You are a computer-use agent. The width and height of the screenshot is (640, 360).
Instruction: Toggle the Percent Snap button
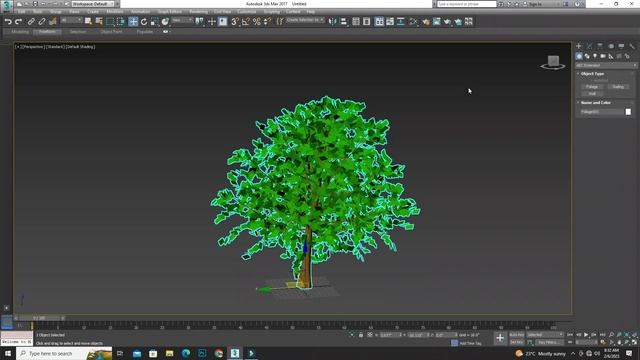pyautogui.click(x=256, y=22)
